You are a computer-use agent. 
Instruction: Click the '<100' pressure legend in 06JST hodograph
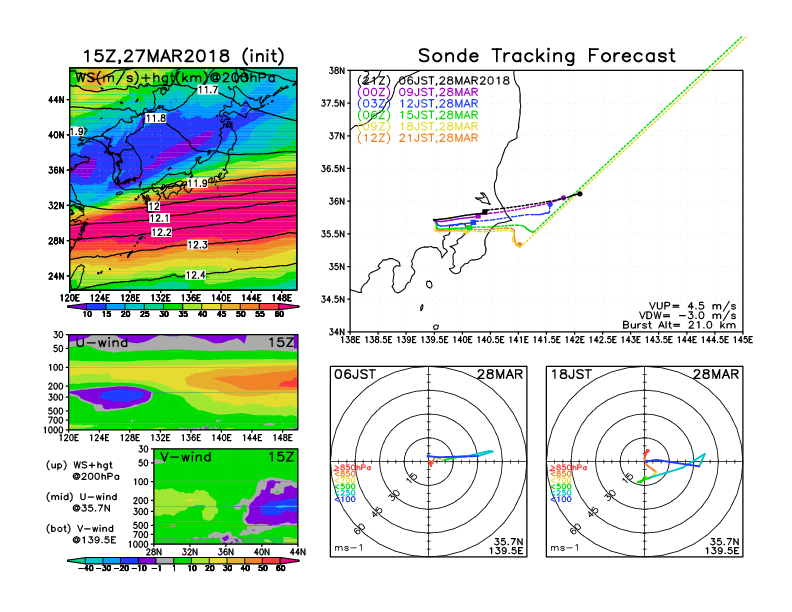point(345,499)
